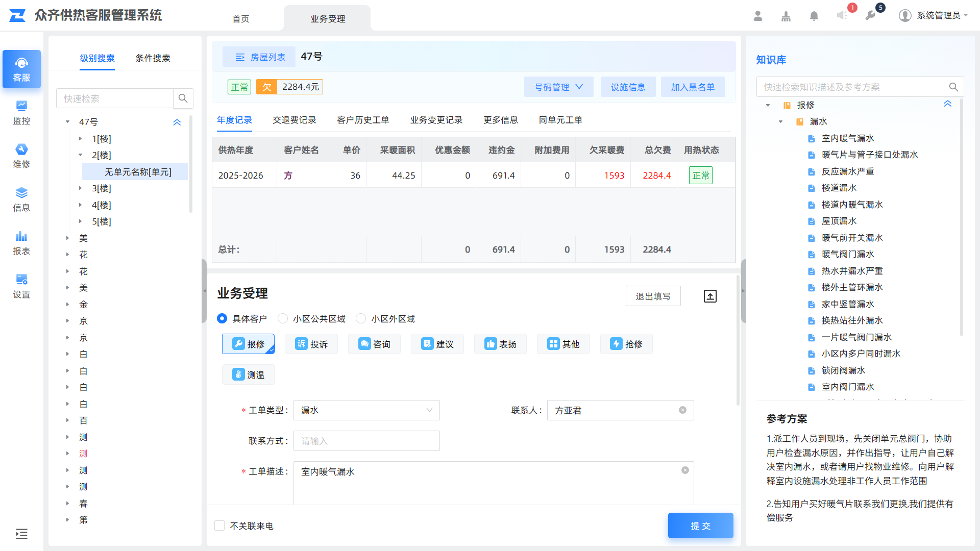The width and height of the screenshot is (980, 551).
Task: Clear the 联系人 field with its X icon
Action: tap(682, 410)
